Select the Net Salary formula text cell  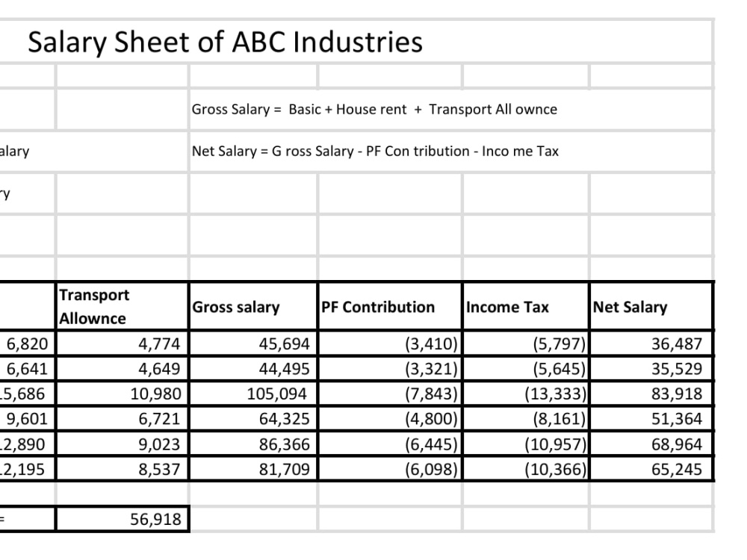(x=450, y=152)
